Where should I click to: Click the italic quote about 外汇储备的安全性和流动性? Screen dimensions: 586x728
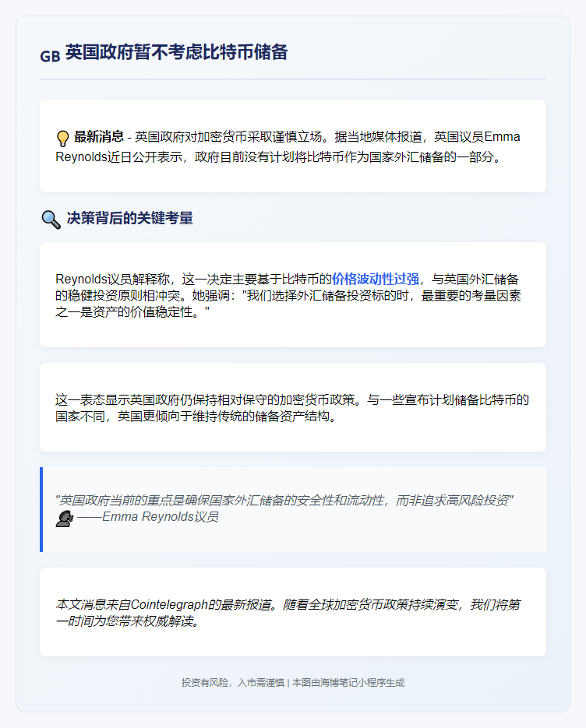tap(284, 501)
